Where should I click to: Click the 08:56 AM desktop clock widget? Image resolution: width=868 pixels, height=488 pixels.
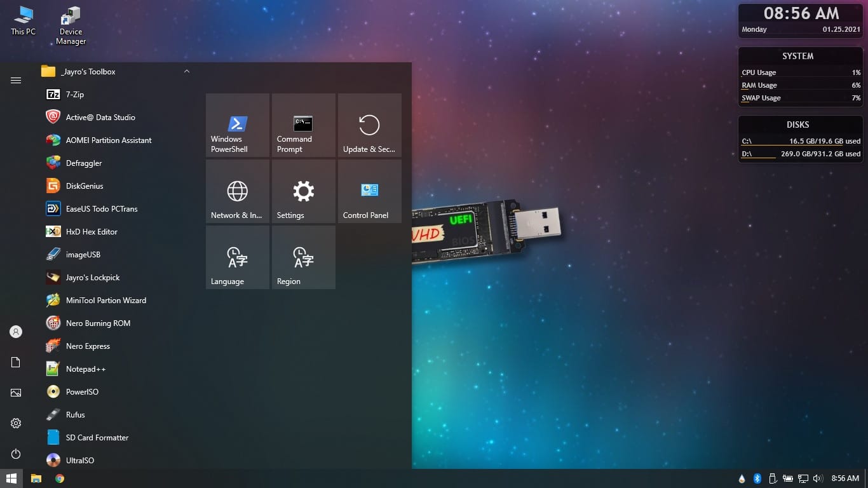pos(801,13)
